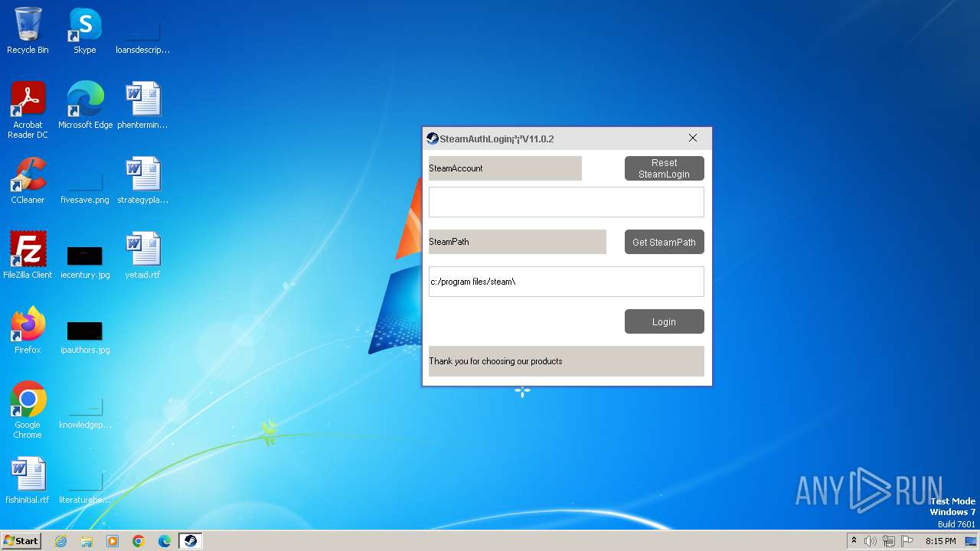Show hidden system tray icons
980x551 pixels.
click(x=854, y=541)
